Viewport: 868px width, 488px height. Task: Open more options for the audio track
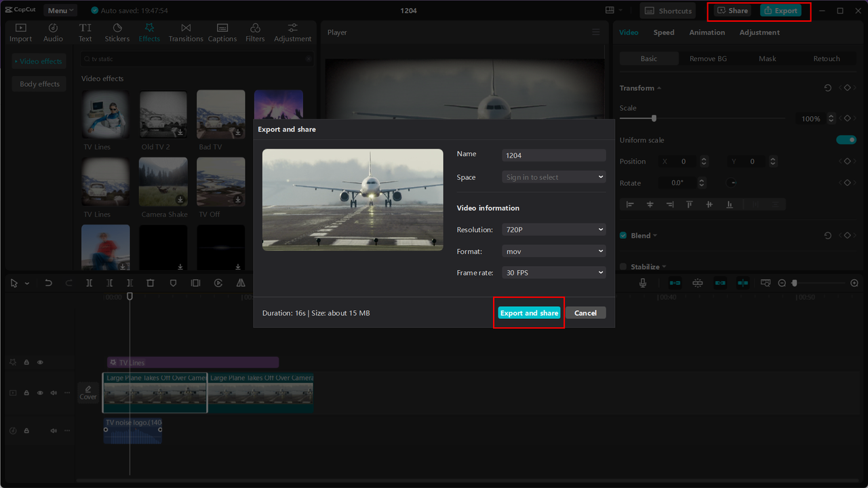tap(66, 430)
